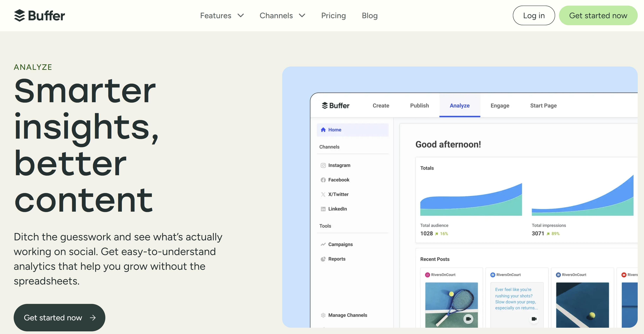Click the Totals heading
The image size is (644, 334).
[x=427, y=168]
